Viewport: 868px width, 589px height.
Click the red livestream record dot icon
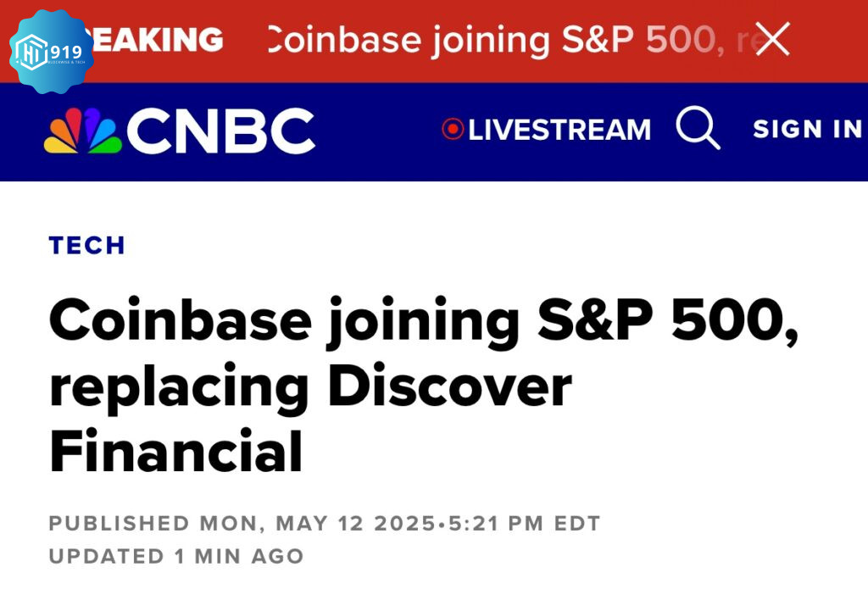453,129
